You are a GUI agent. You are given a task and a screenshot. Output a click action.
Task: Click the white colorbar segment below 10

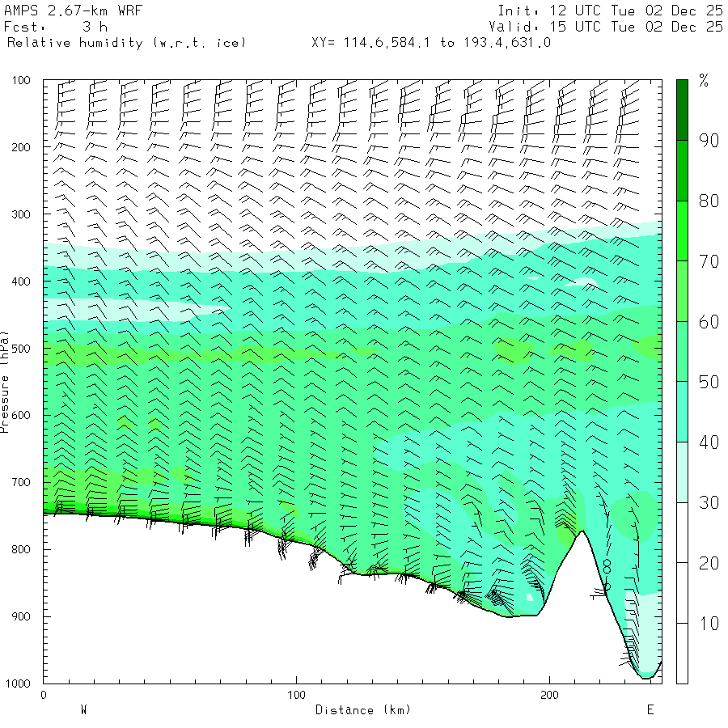[x=682, y=654]
